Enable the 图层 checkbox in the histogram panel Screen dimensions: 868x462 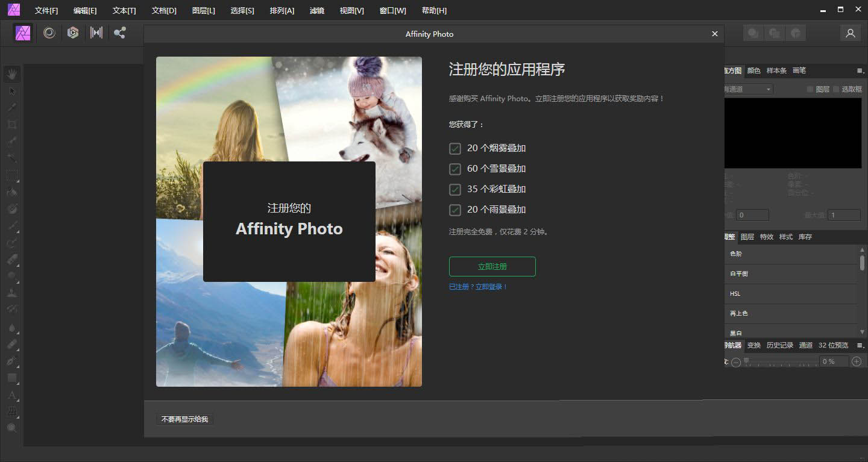click(810, 89)
